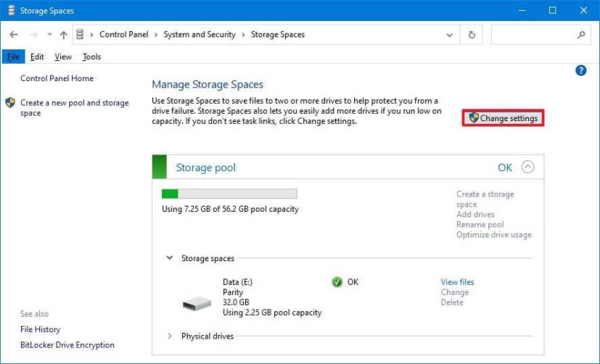600x364 pixels.
Task: Open the recent locations dropdown arrow
Action: 49,35
